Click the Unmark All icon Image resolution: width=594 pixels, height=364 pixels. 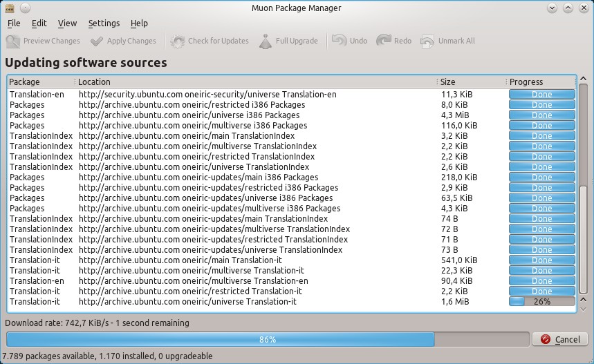click(x=427, y=41)
